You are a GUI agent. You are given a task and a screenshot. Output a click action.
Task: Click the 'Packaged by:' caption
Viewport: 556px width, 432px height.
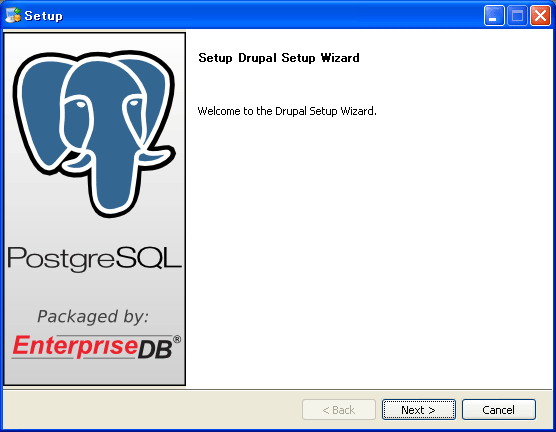click(x=93, y=316)
